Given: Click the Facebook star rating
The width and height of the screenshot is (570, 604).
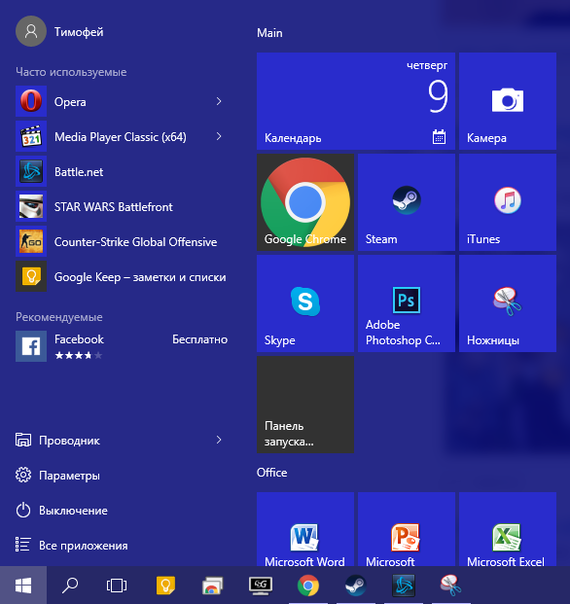Looking at the screenshot, I should pos(79,355).
